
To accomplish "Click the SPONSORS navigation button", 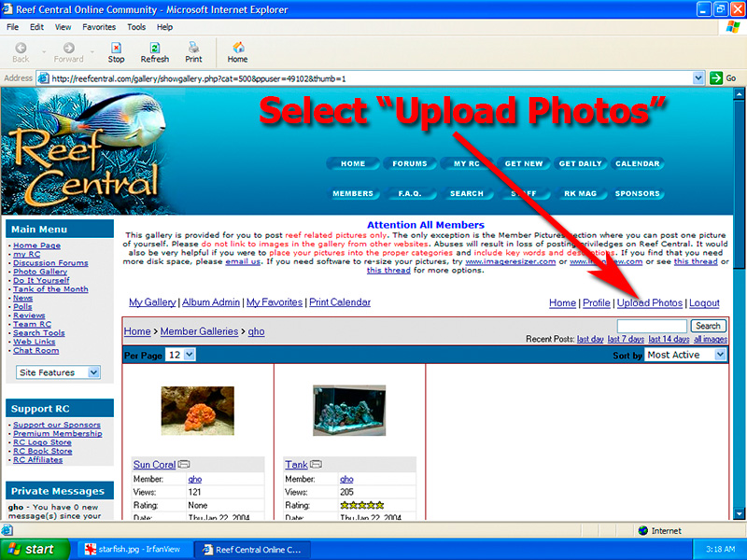I will click(638, 193).
